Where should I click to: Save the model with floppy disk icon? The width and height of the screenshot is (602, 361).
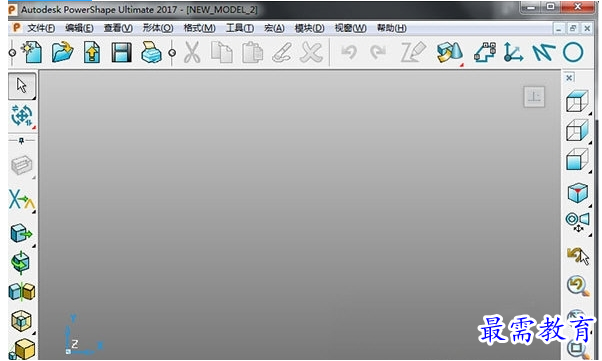pos(121,52)
